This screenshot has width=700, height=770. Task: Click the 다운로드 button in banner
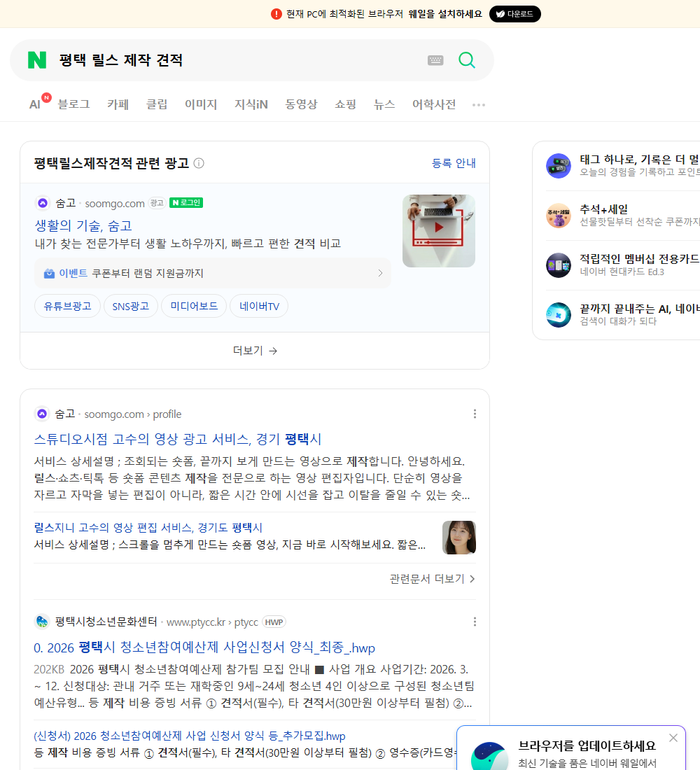514,14
